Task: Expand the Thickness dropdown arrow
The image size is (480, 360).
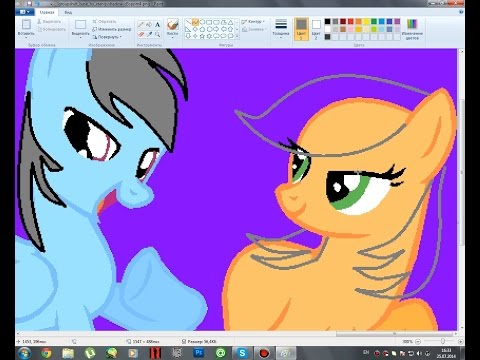Action: [x=281, y=38]
